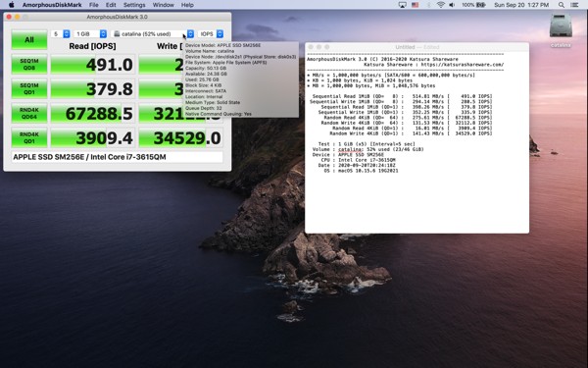Run the RND4K QD64 test
Image resolution: width=588 pixels, height=368 pixels.
click(29, 113)
